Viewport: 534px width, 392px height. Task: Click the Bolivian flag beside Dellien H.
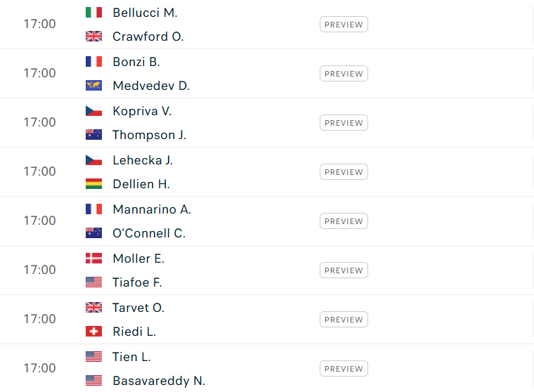tap(93, 184)
